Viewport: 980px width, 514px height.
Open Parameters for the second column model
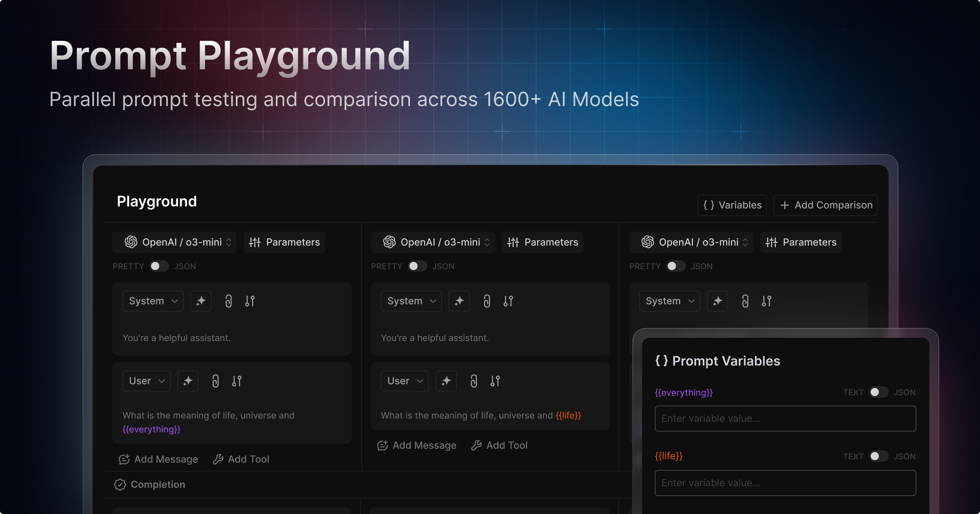(x=543, y=242)
